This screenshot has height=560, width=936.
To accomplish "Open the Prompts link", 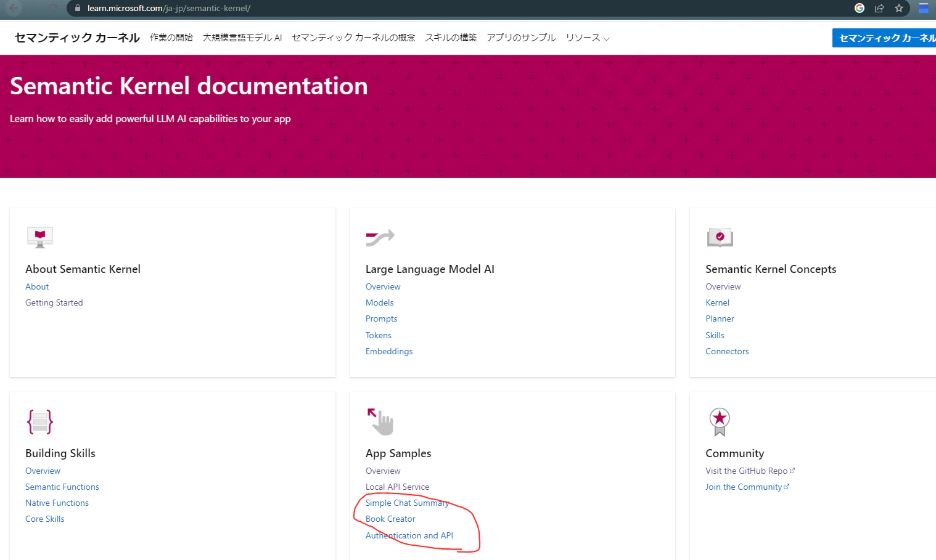I will tap(381, 319).
